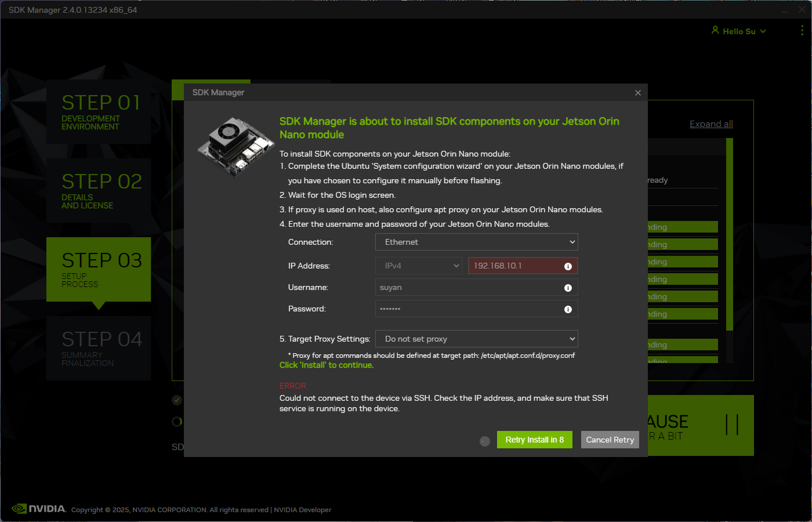Click the Jetson Orin Nano board image

tap(235, 145)
